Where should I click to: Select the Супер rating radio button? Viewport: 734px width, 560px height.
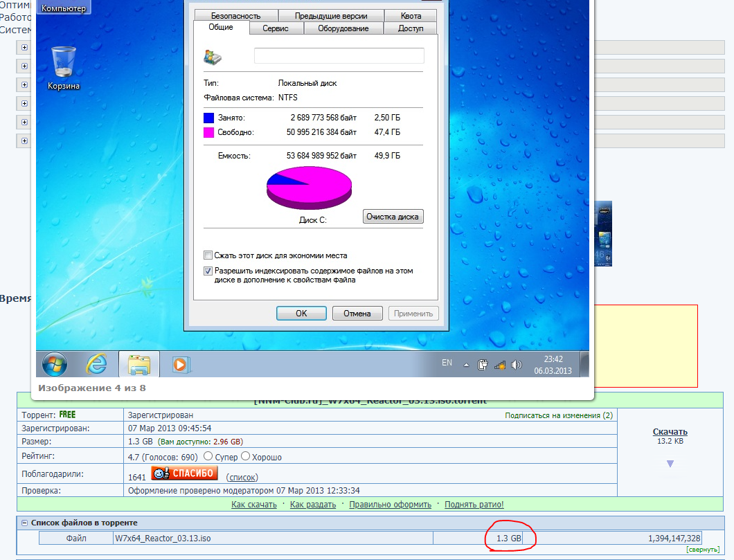(x=208, y=456)
